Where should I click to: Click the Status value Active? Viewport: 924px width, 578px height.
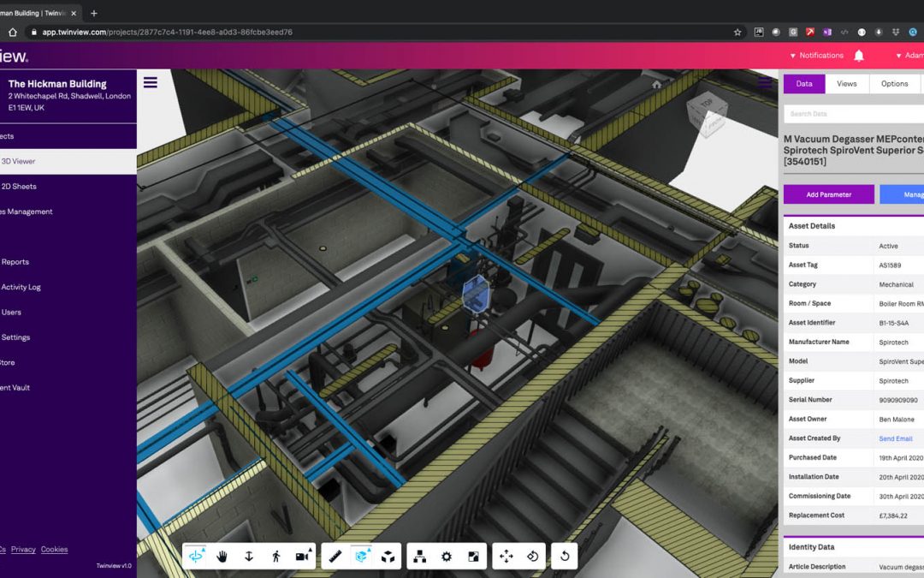click(888, 247)
